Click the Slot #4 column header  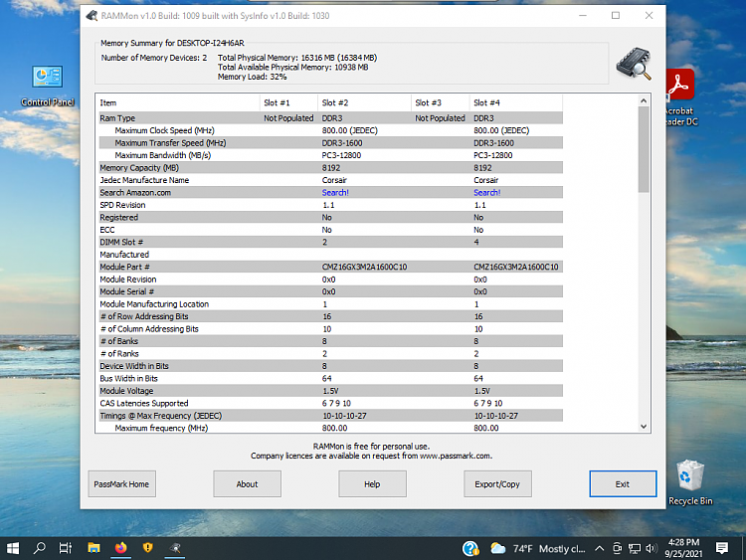coord(516,102)
